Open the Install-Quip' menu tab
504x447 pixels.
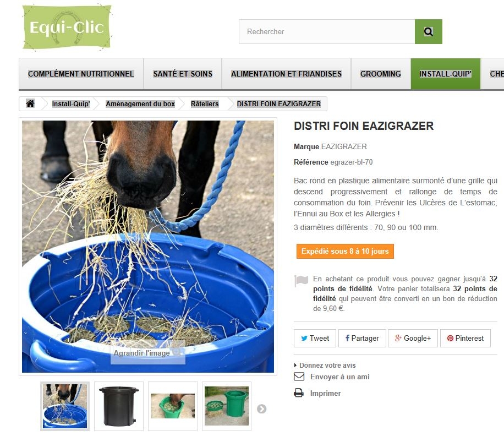(446, 74)
